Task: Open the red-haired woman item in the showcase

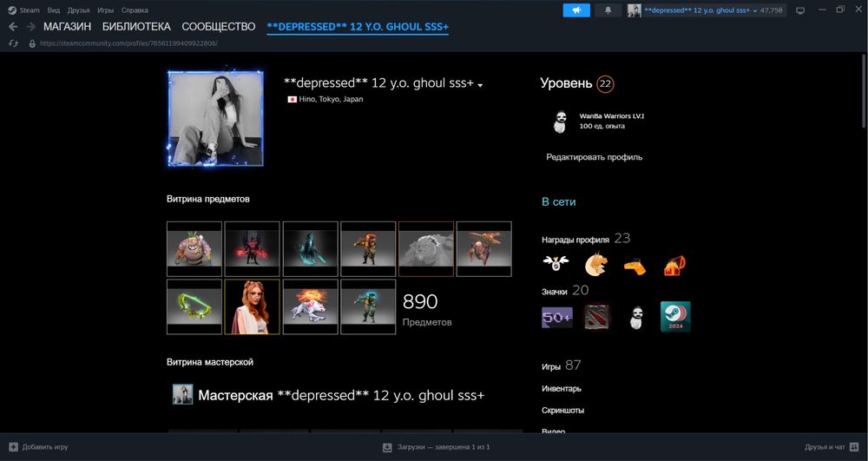Action: tap(253, 306)
